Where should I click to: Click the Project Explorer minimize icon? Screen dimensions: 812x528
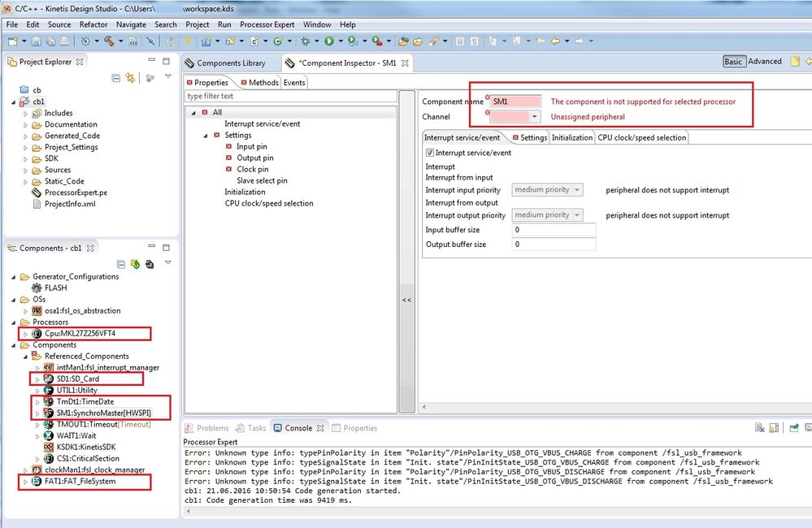point(152,61)
